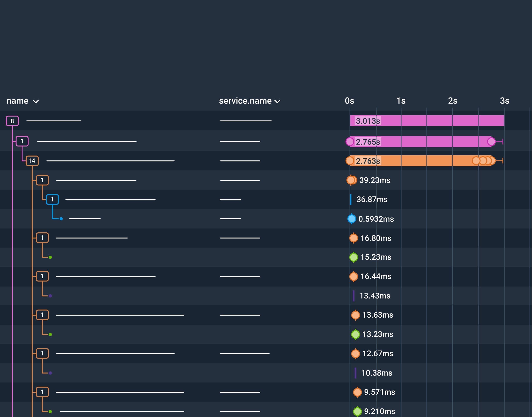Select the purple 10.38ms span tick
532x417 pixels.
tap(356, 373)
